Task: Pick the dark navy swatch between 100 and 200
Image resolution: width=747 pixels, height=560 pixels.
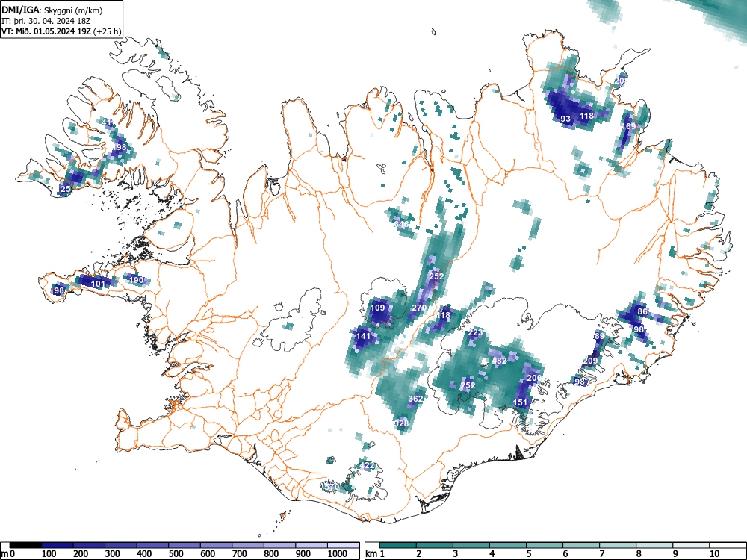Action: 58,545
